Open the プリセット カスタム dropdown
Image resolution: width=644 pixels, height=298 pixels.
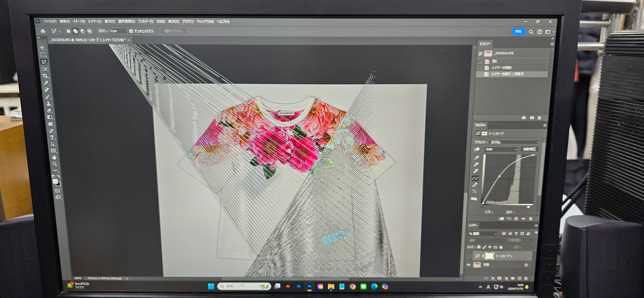[514, 142]
